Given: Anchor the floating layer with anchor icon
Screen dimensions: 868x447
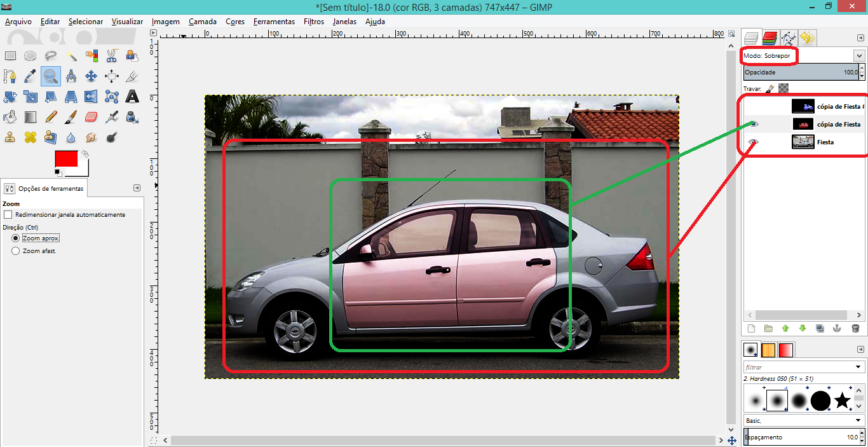Looking at the screenshot, I should (837, 329).
